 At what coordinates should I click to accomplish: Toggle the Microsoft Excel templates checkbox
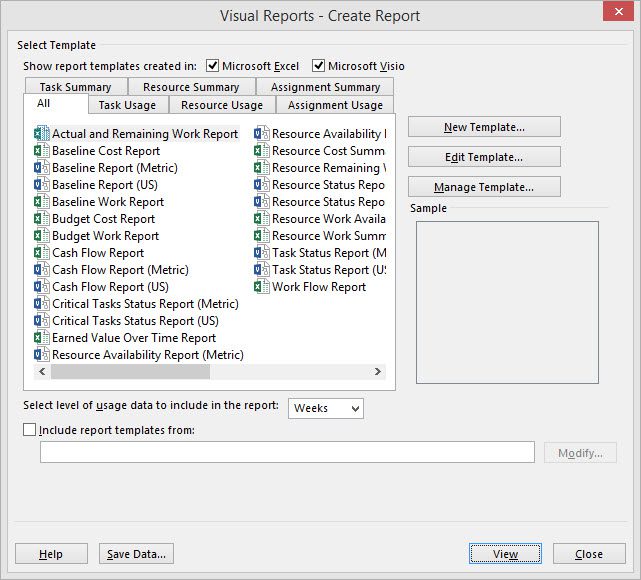(x=212, y=65)
